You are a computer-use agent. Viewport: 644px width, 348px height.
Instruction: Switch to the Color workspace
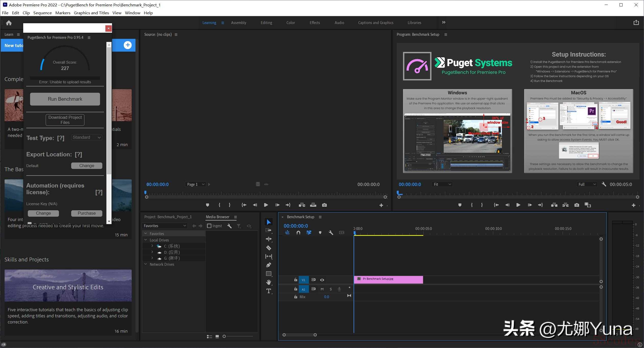point(291,23)
